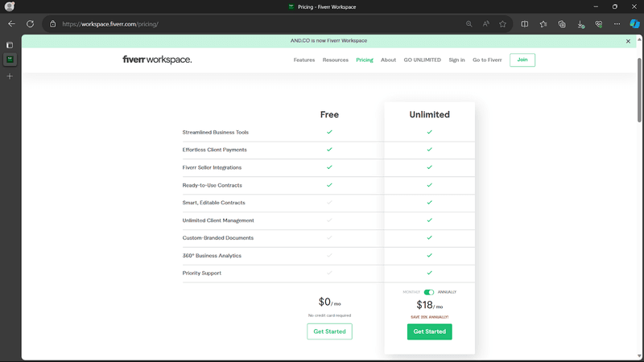The image size is (644, 362).
Task: Open browser Settings and more menu
Action: (x=617, y=24)
